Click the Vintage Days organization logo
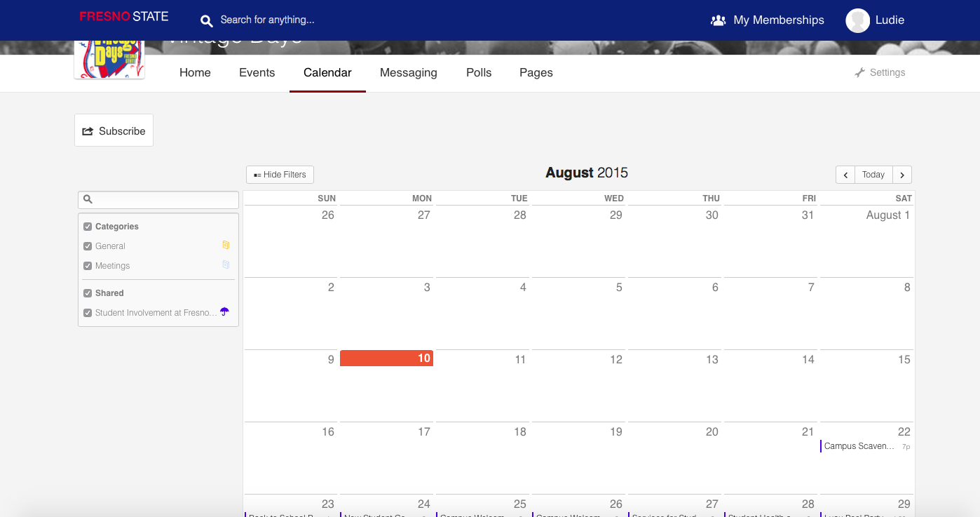The width and height of the screenshot is (980, 517). [x=109, y=61]
